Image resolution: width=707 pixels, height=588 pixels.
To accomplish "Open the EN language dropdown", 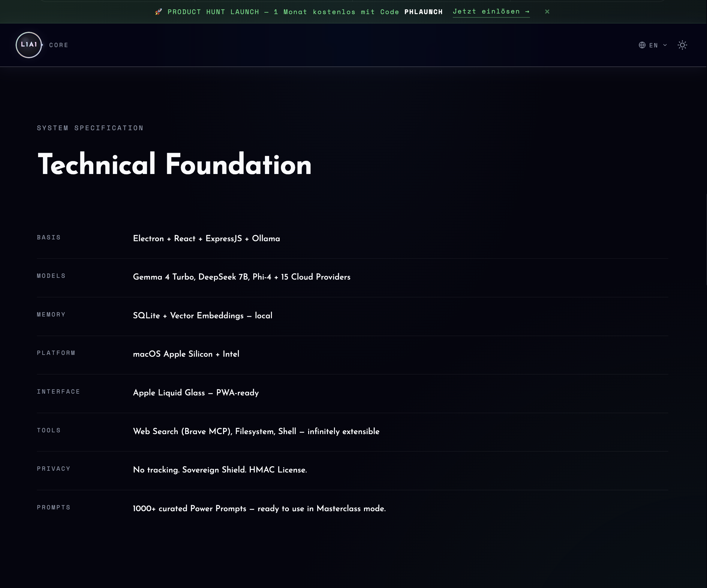I will [x=653, y=45].
